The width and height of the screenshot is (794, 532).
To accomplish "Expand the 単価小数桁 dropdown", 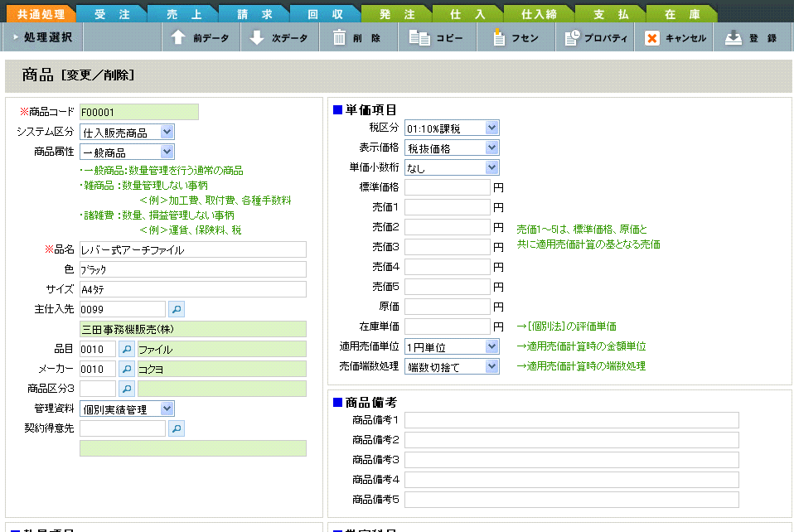I will (491, 167).
